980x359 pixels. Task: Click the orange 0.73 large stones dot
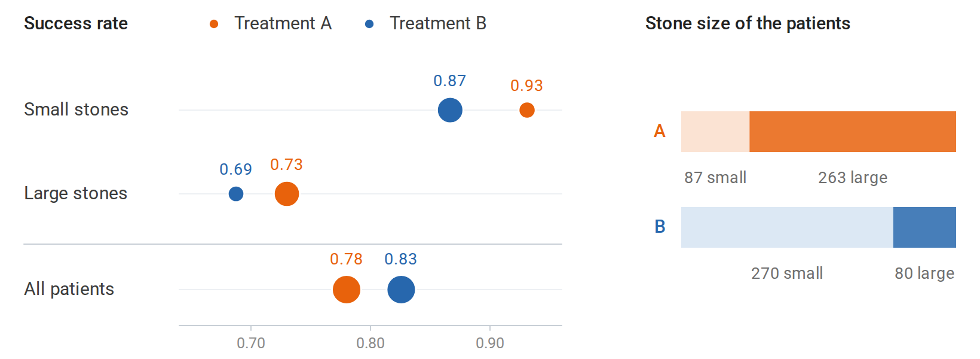point(287,194)
